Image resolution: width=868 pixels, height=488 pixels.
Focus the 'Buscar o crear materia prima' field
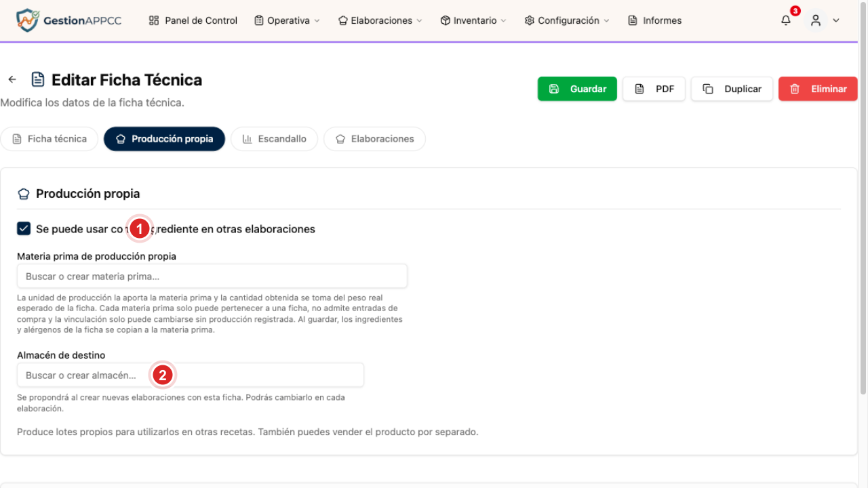pos(212,277)
